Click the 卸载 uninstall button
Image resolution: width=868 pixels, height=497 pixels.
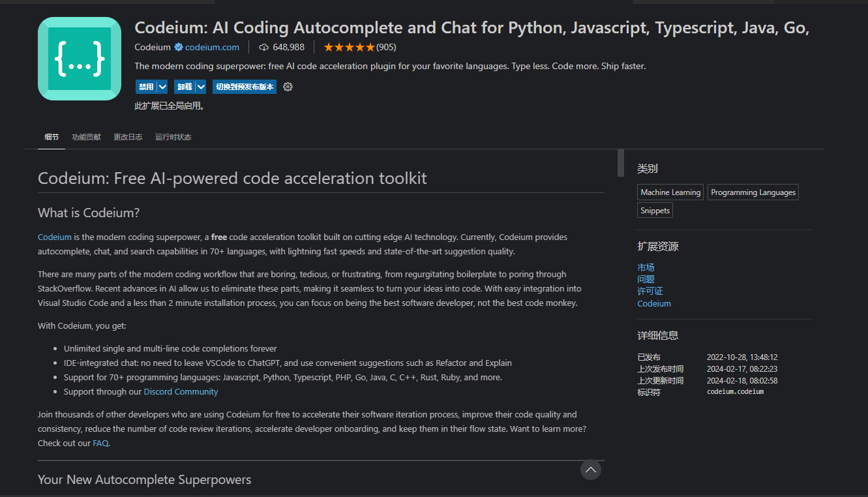185,87
